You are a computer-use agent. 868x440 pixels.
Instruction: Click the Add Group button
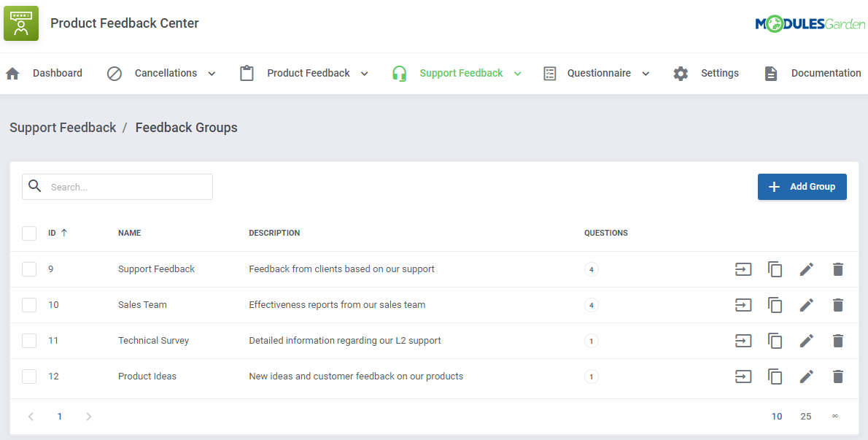[802, 187]
